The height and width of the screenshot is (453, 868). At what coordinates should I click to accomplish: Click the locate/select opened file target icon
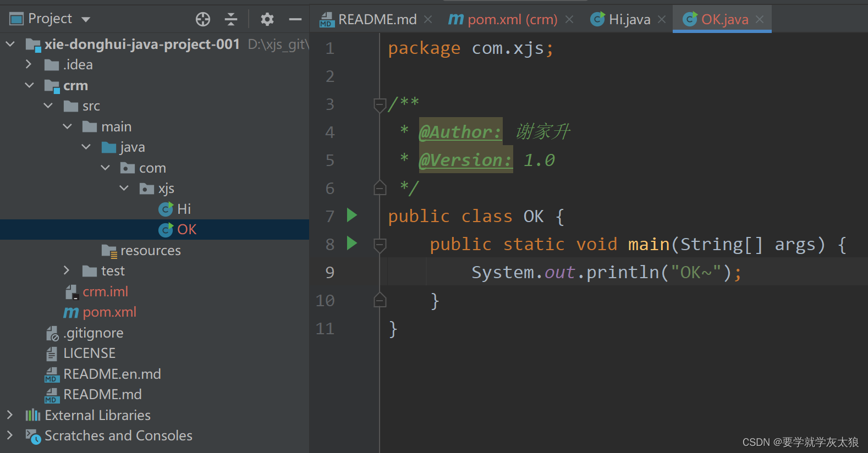point(203,19)
